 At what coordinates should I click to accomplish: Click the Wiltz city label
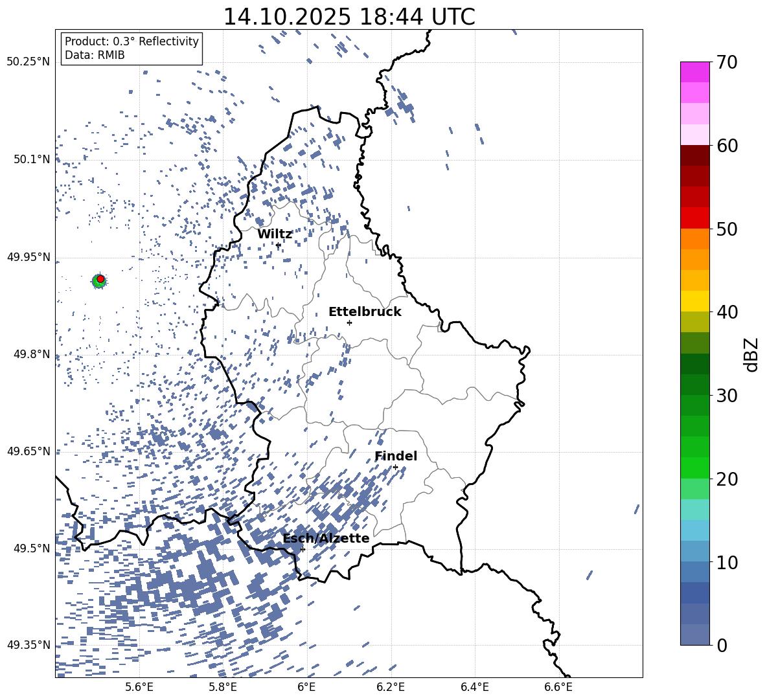click(275, 234)
